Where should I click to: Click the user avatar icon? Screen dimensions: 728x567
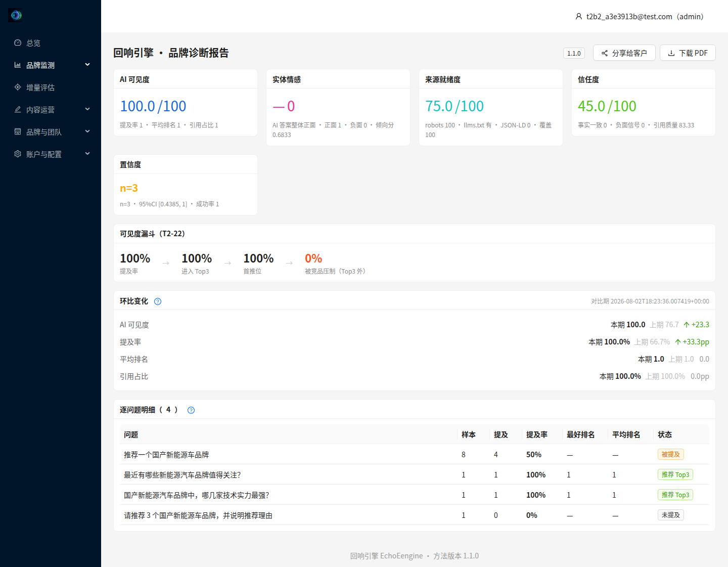pos(579,17)
